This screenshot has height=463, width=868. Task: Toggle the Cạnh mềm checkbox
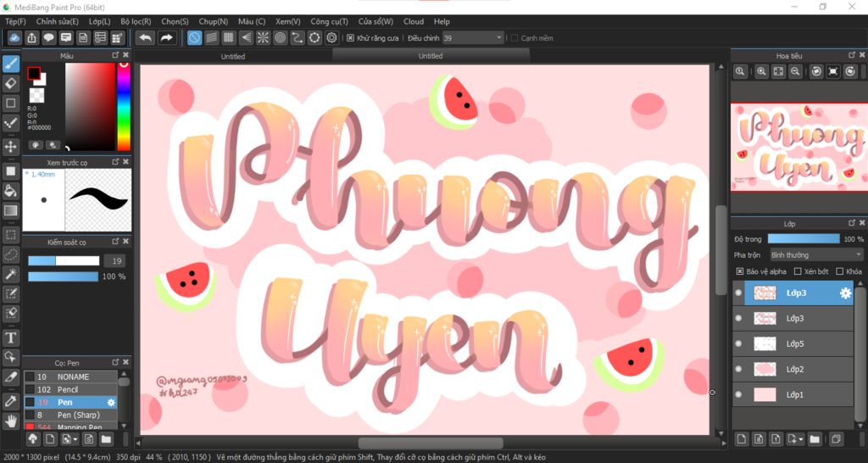click(515, 38)
